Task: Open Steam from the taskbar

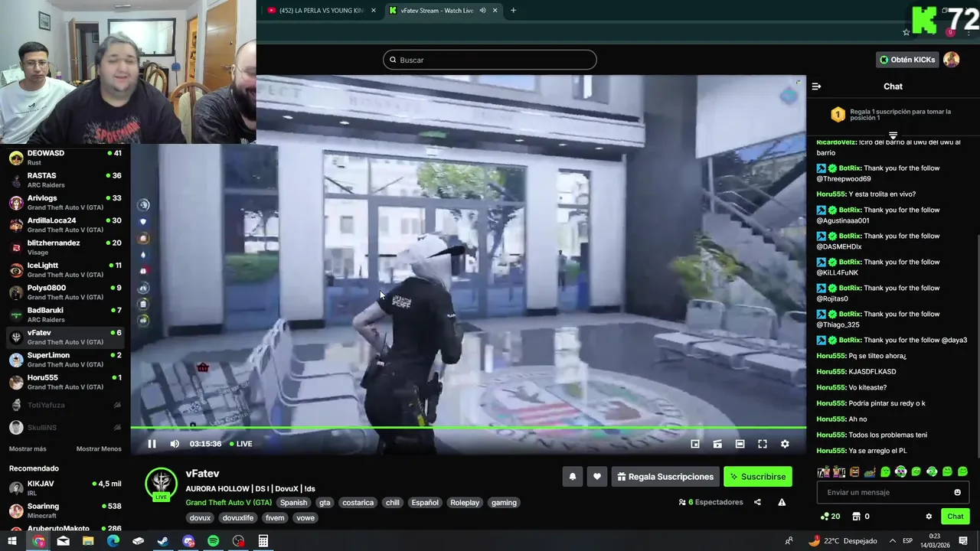Action: point(163,541)
